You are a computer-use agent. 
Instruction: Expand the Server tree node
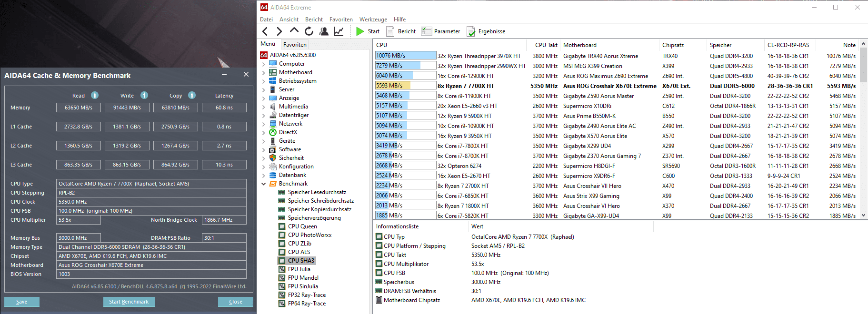click(264, 89)
